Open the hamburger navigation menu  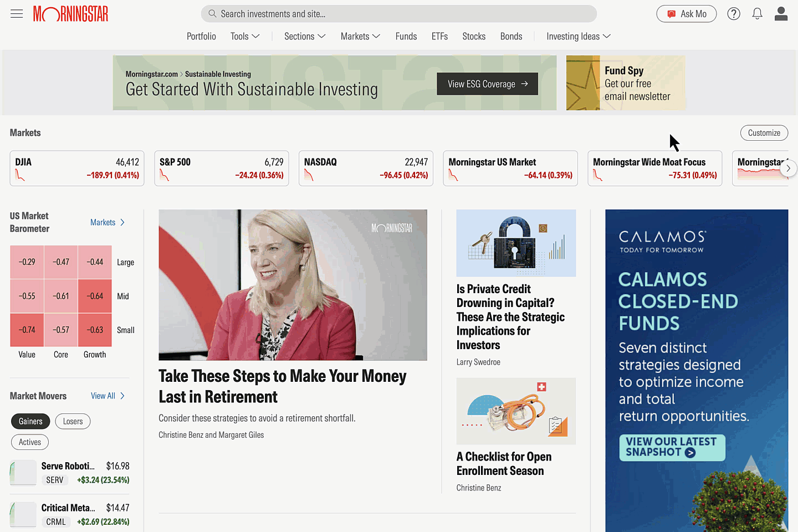[17, 14]
